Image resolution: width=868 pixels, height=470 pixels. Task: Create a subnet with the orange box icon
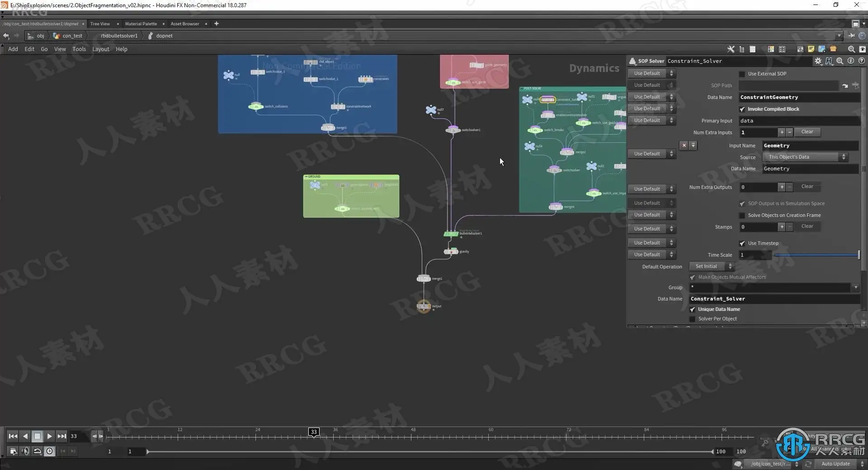point(833,49)
